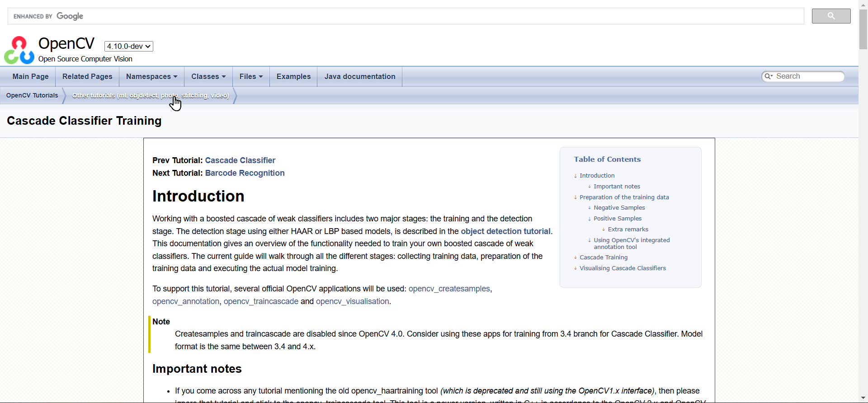The image size is (868, 403).
Task: Select the Examples navigation item
Action: point(293,77)
